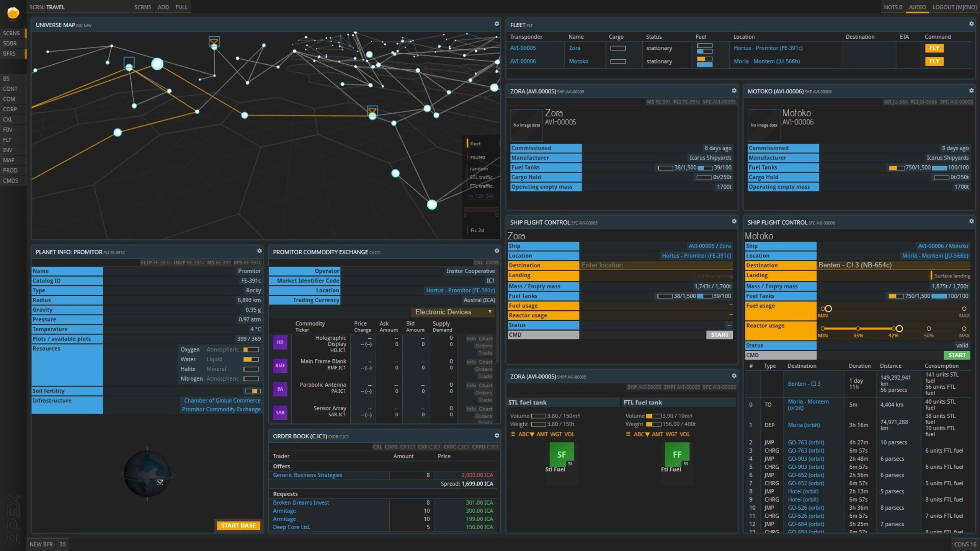Click the SF Stl Fuel item tile
Viewport: 980px width, 551px height.
(x=561, y=454)
